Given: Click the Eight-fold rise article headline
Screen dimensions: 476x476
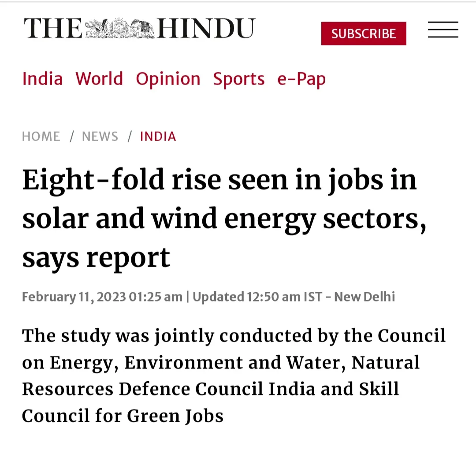Looking at the screenshot, I should [x=224, y=219].
